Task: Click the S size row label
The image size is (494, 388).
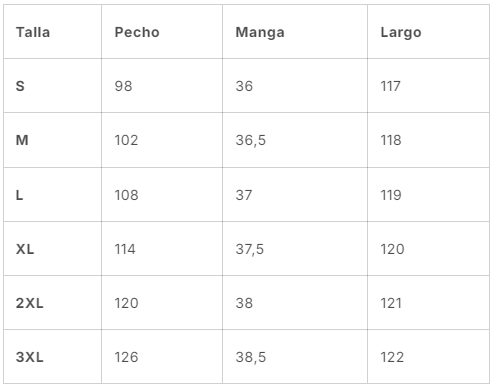Action: (x=20, y=86)
